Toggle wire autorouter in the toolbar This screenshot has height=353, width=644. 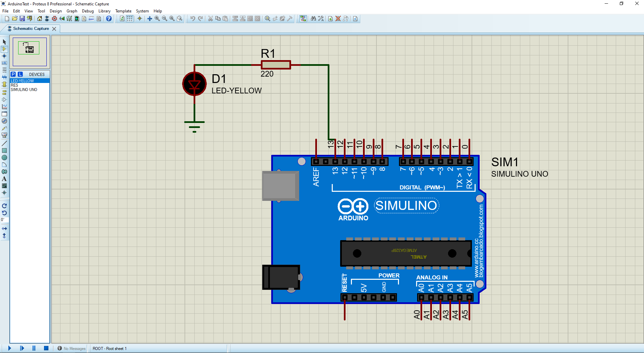pos(303,18)
